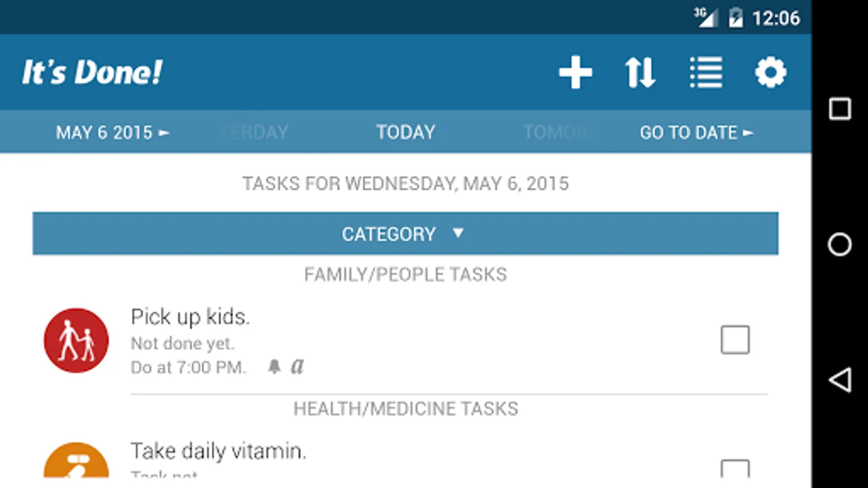The height and width of the screenshot is (488, 868).
Task: Tap the plus icon to add a task
Action: pos(576,72)
